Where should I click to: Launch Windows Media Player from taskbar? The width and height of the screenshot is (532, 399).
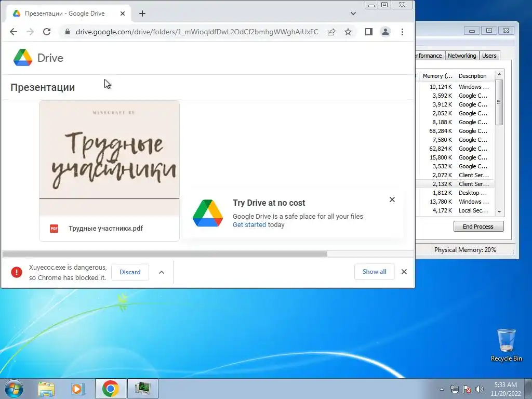coord(78,389)
